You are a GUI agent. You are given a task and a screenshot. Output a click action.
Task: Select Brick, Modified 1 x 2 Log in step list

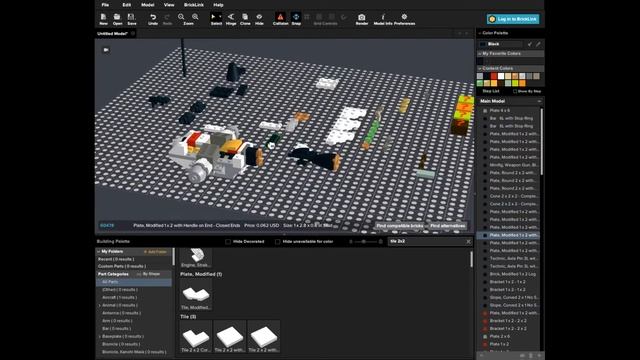[510, 274]
